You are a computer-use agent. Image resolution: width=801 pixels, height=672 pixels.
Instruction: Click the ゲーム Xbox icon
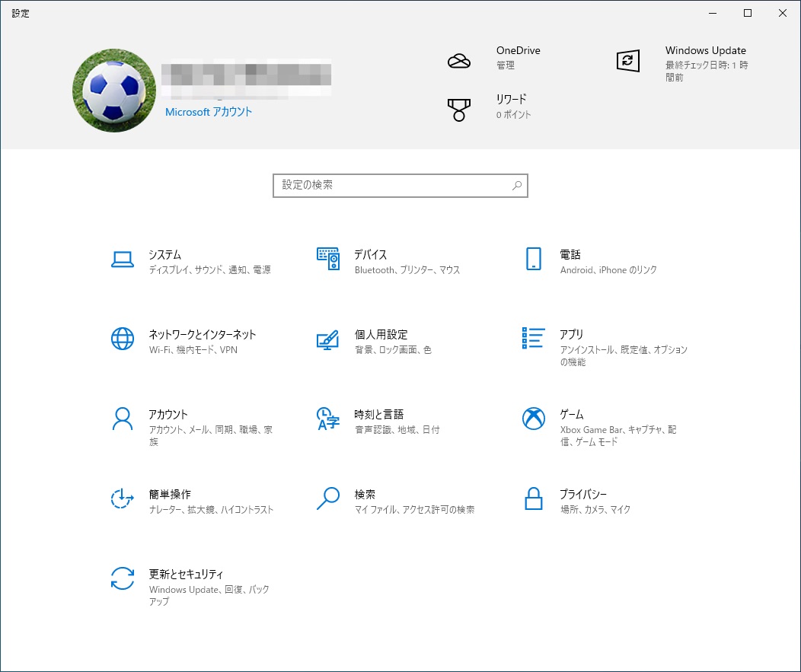[x=533, y=419]
